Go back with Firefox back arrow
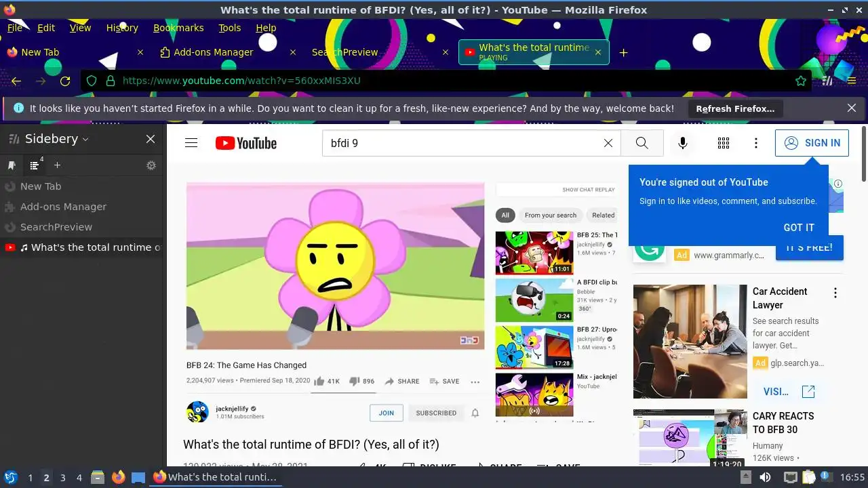Image resolution: width=868 pixels, height=488 pixels. click(16, 81)
